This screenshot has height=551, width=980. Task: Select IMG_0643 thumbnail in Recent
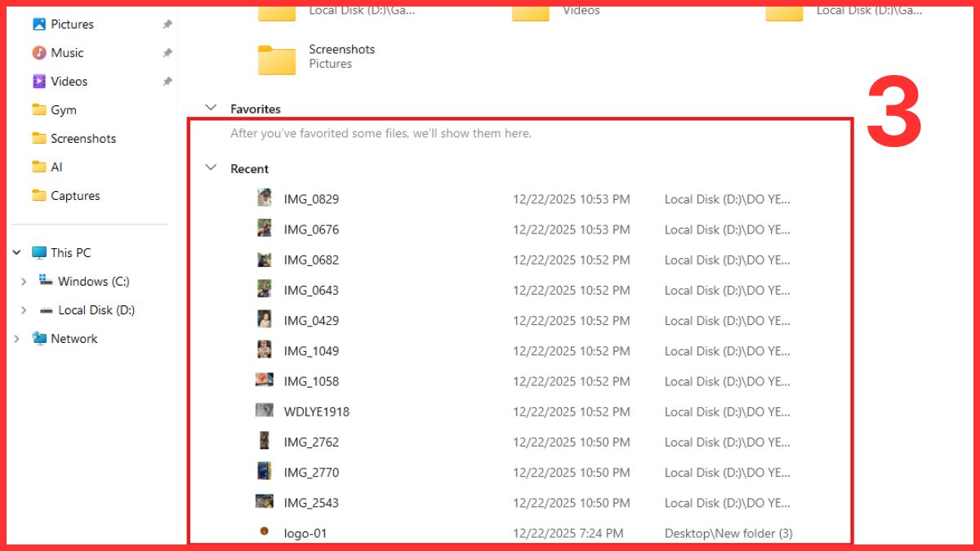click(264, 290)
